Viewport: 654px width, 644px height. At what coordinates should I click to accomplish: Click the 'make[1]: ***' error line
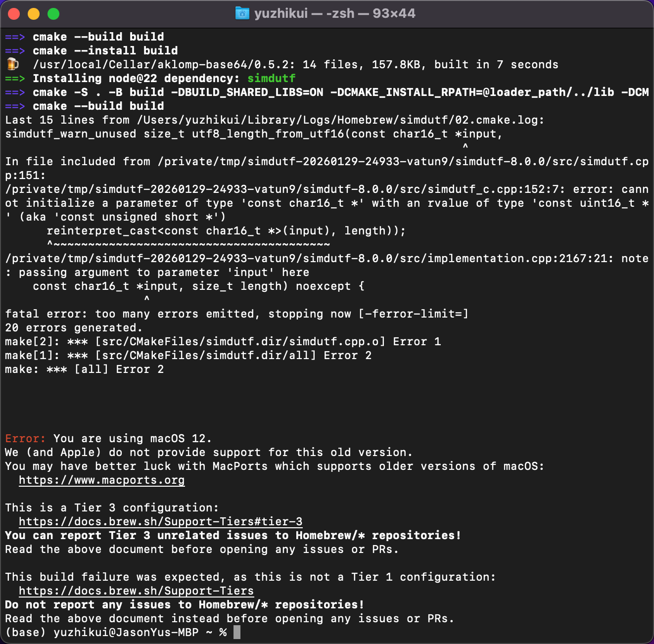click(188, 356)
